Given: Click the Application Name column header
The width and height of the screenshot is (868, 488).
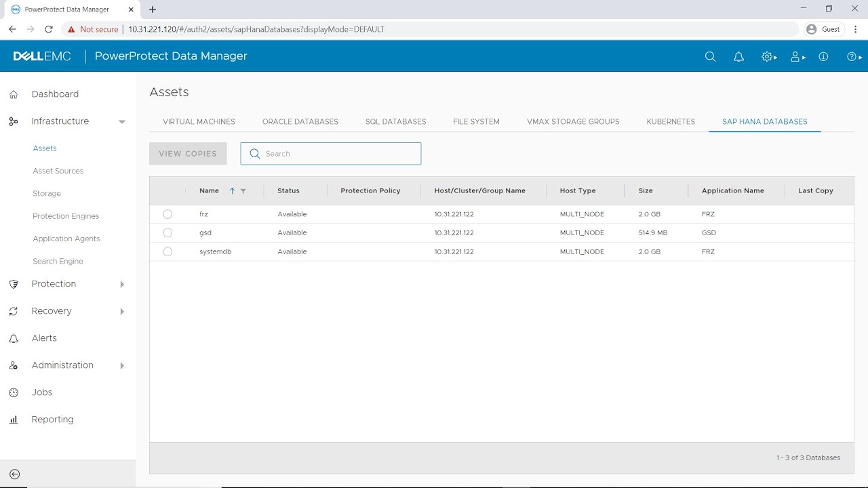Looking at the screenshot, I should pyautogui.click(x=733, y=191).
